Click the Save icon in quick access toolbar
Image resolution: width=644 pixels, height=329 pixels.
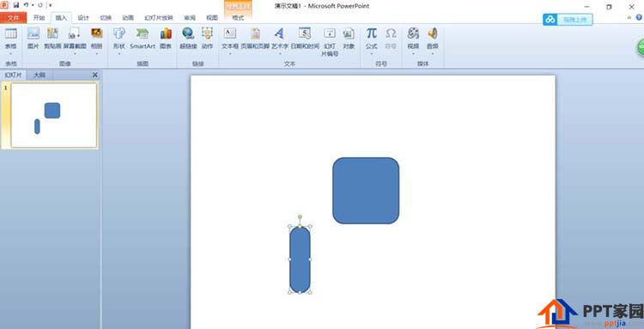tap(16, 5)
